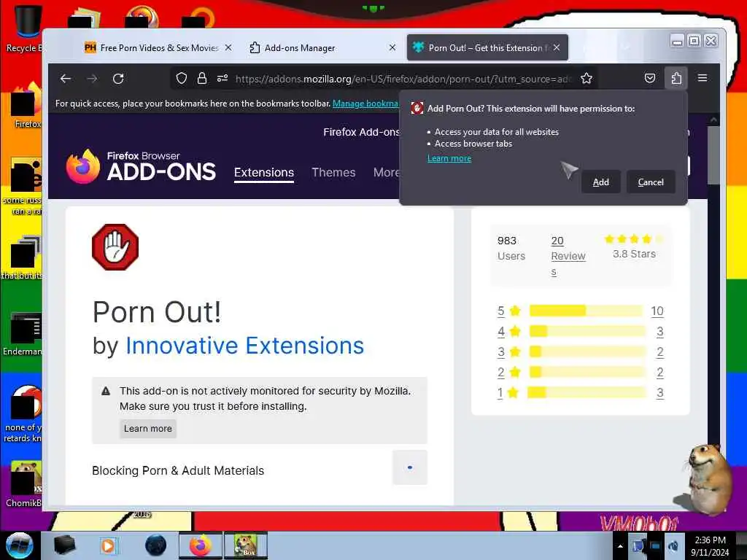Screen dimensions: 747x560
Task: Click the Porn Out! stop-hand addon icon
Action: click(115, 247)
